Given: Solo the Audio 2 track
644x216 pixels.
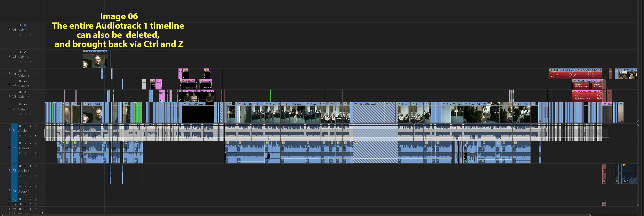Looking at the screenshot, I should click(30, 143).
